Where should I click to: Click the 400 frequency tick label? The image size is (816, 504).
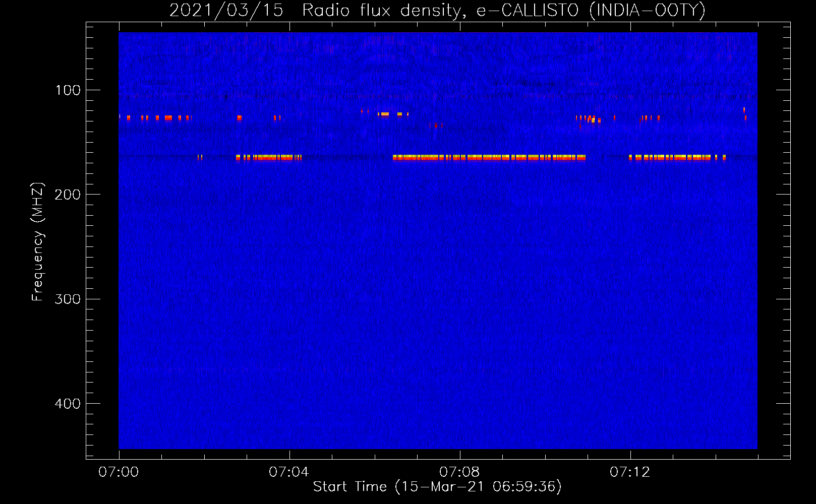[68, 404]
